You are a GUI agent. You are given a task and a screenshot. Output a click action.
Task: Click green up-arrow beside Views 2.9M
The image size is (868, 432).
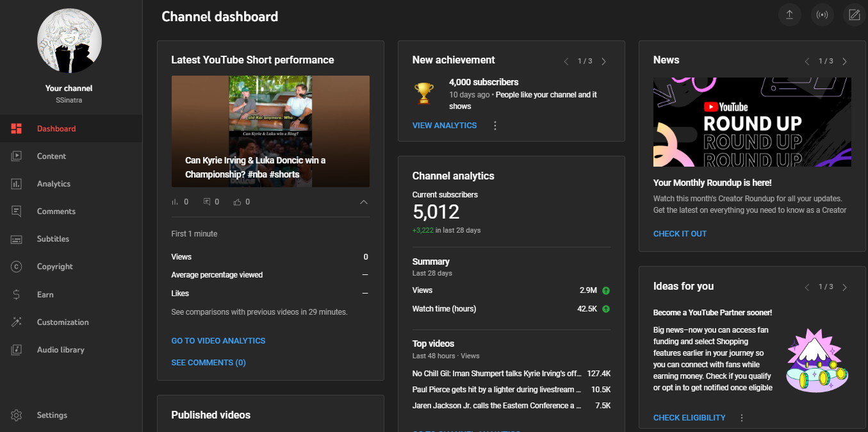[606, 290]
